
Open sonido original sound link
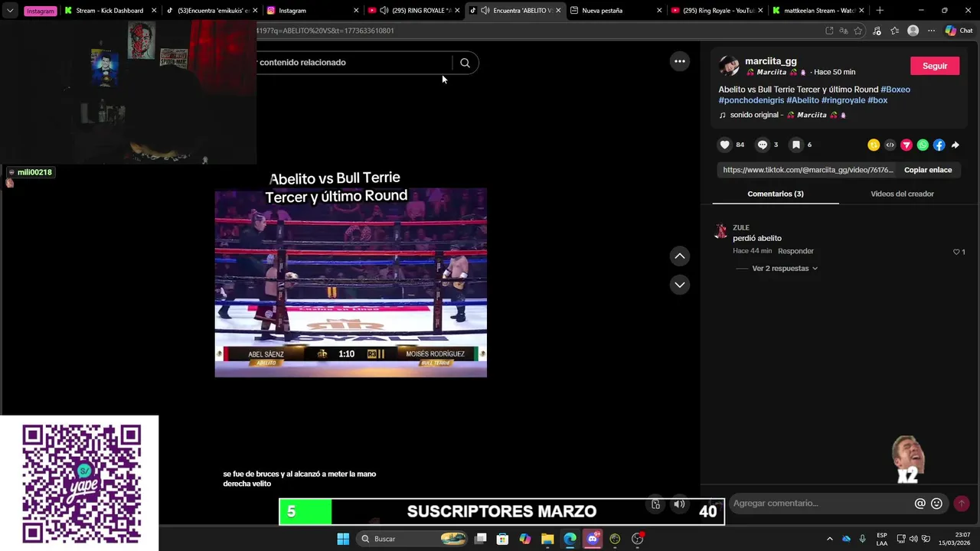pyautogui.click(x=783, y=115)
